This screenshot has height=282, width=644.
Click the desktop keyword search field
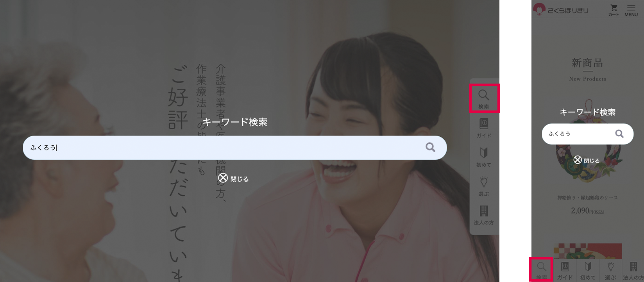234,148
